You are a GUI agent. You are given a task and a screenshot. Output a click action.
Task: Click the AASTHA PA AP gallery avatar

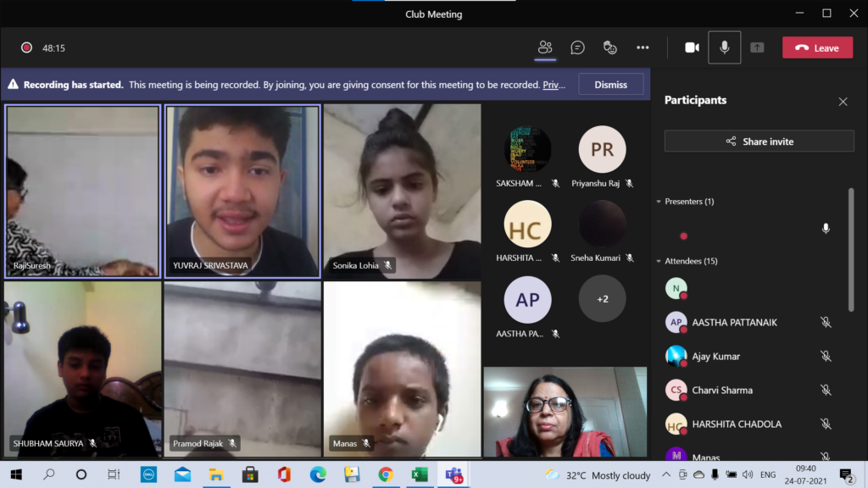pos(527,300)
